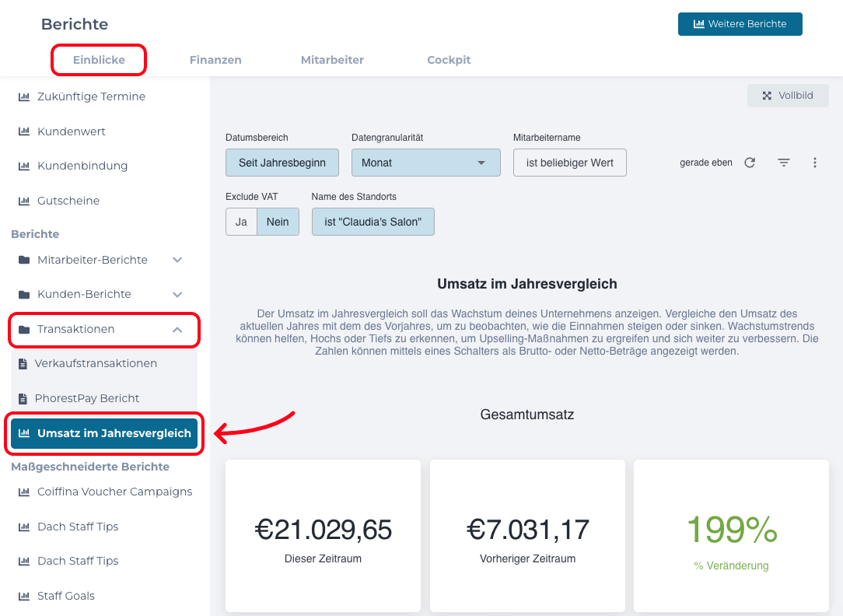
Task: Open the Cockpit tab
Action: click(449, 60)
